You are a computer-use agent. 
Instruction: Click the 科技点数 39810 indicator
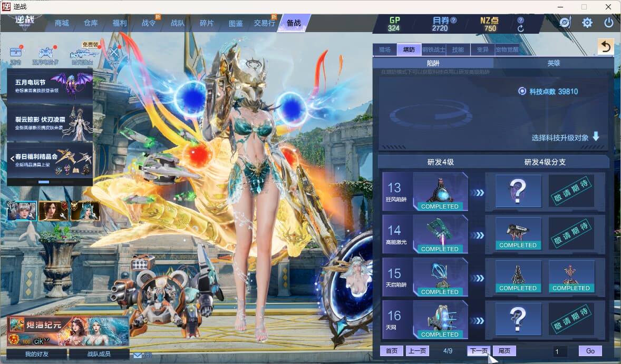[x=548, y=92]
